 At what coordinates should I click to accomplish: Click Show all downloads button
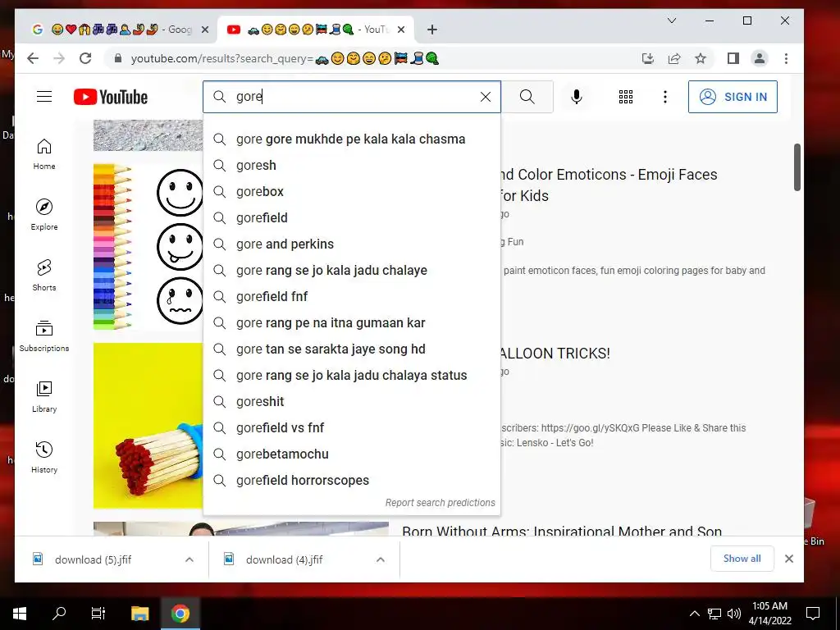click(x=742, y=558)
